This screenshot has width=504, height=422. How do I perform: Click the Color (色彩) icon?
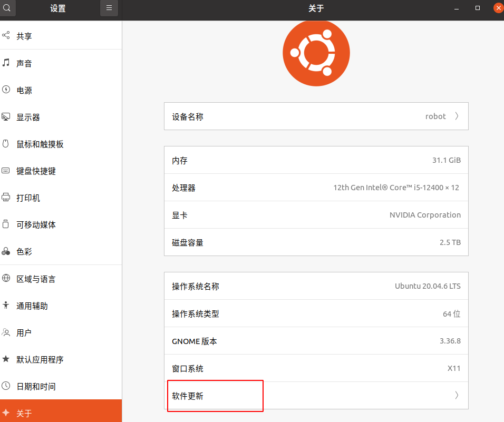[6, 252]
